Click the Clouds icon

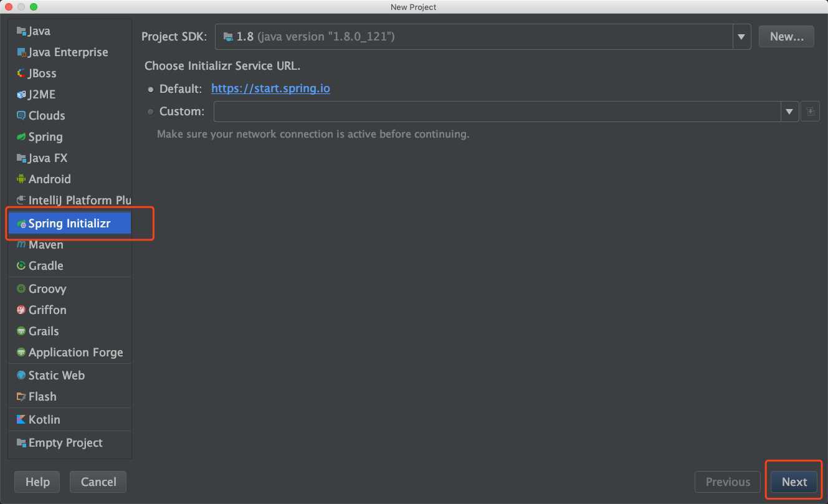point(22,116)
